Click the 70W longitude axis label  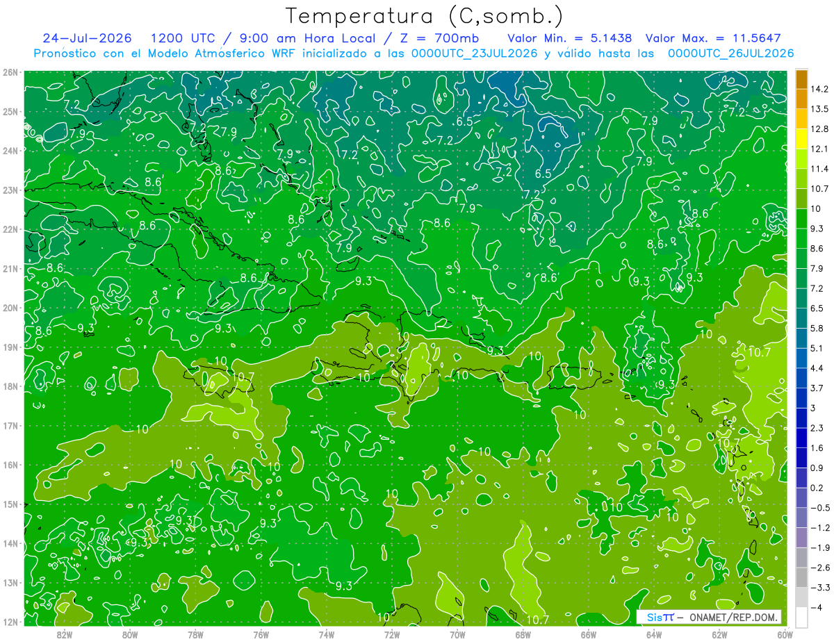[457, 634]
